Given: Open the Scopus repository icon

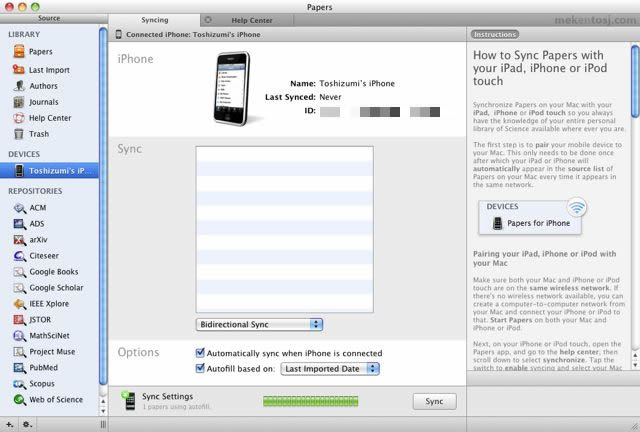Looking at the screenshot, I should [20, 384].
